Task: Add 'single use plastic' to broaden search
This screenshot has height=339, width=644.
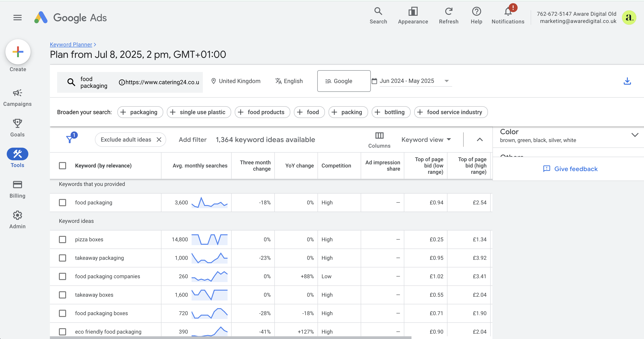Action: pyautogui.click(x=199, y=112)
